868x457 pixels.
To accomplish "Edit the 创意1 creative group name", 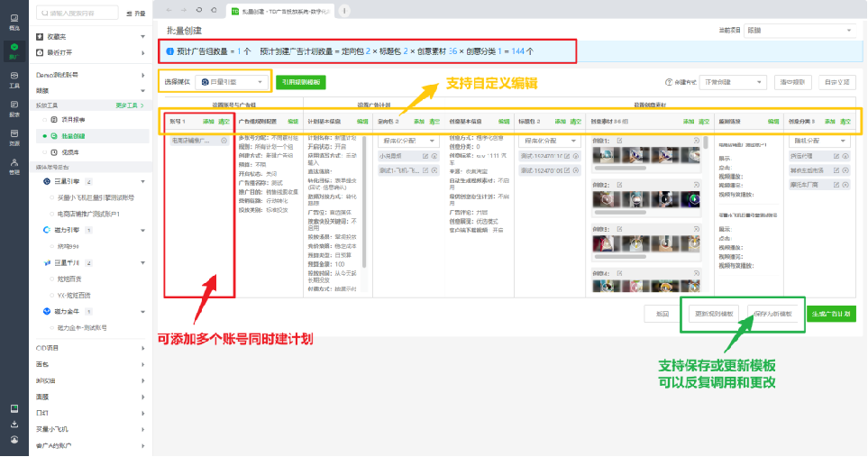I will pos(619,142).
